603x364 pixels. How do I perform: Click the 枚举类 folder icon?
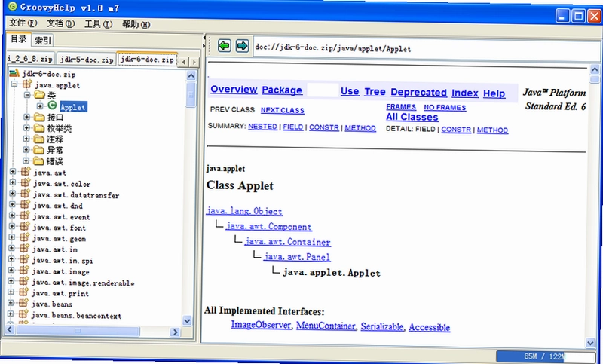point(39,127)
